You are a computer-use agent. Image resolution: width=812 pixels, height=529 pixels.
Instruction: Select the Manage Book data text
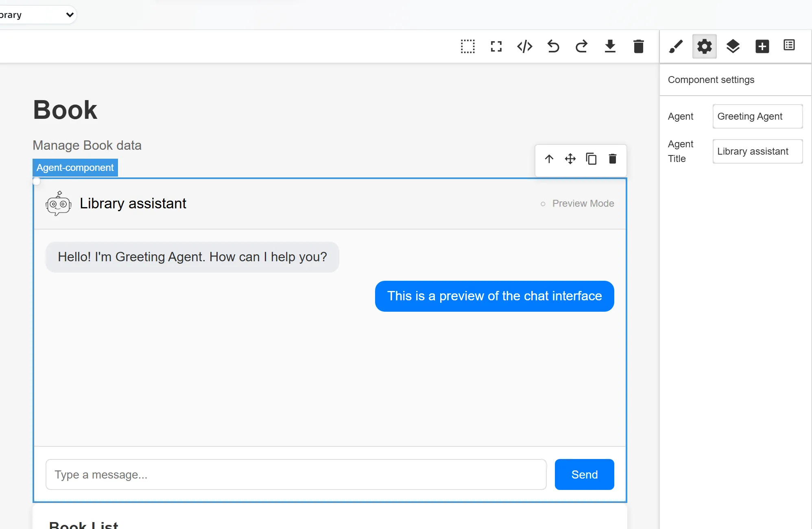[87, 145]
